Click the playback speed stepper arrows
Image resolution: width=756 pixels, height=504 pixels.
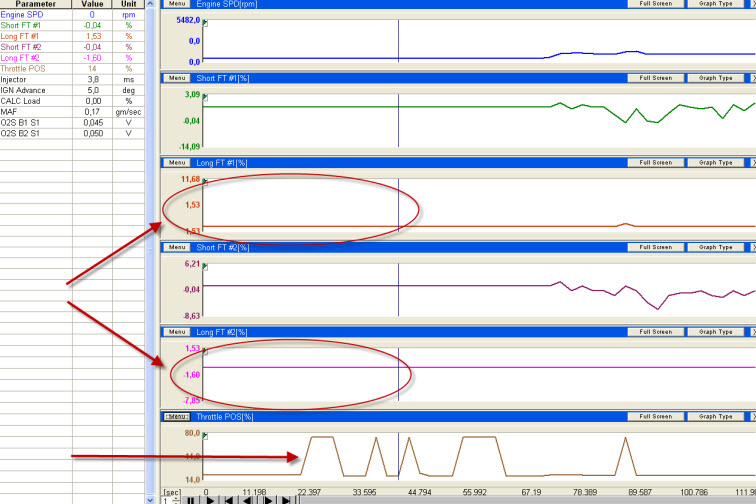pyautogui.click(x=176, y=500)
